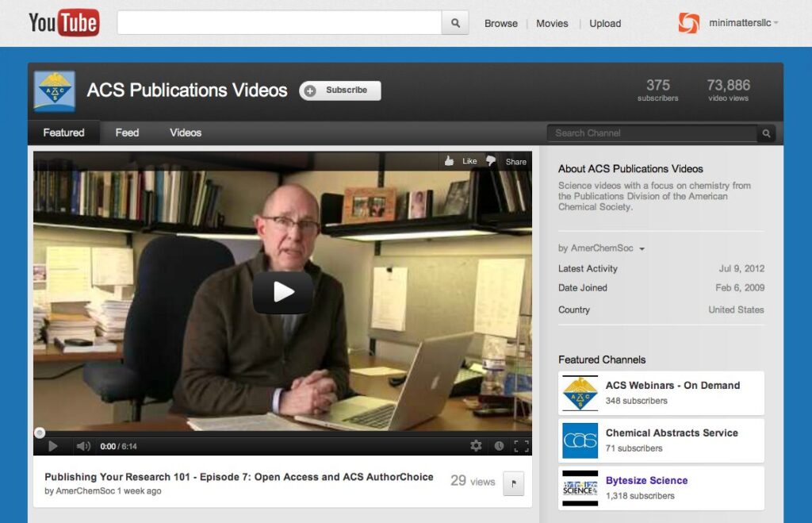Click the thumbs-down dislike icon

(x=491, y=161)
